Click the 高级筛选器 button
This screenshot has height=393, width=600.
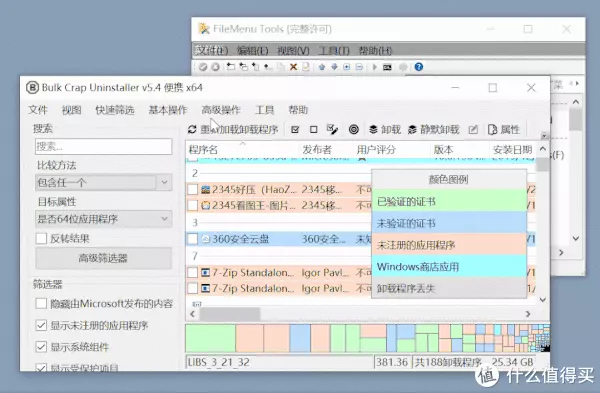click(x=103, y=258)
